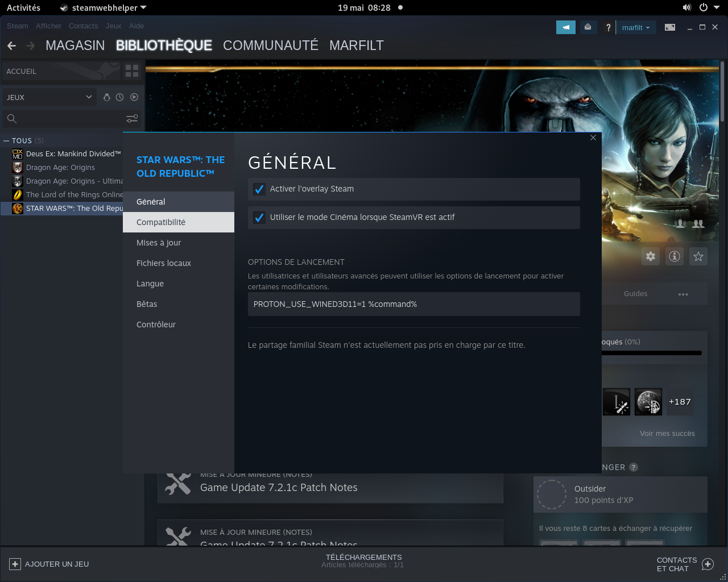Open advanced filter sliders icon
Image resolution: width=728 pixels, height=582 pixels.
(132, 119)
